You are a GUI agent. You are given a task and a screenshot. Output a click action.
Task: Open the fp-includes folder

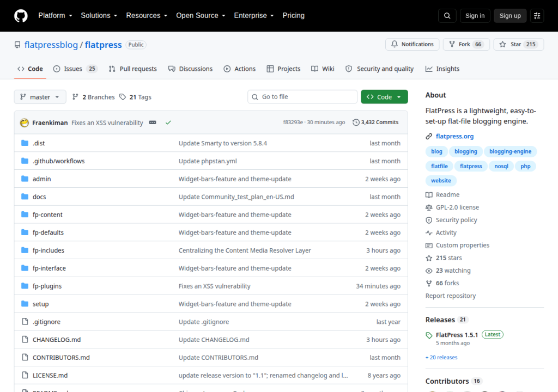click(48, 250)
